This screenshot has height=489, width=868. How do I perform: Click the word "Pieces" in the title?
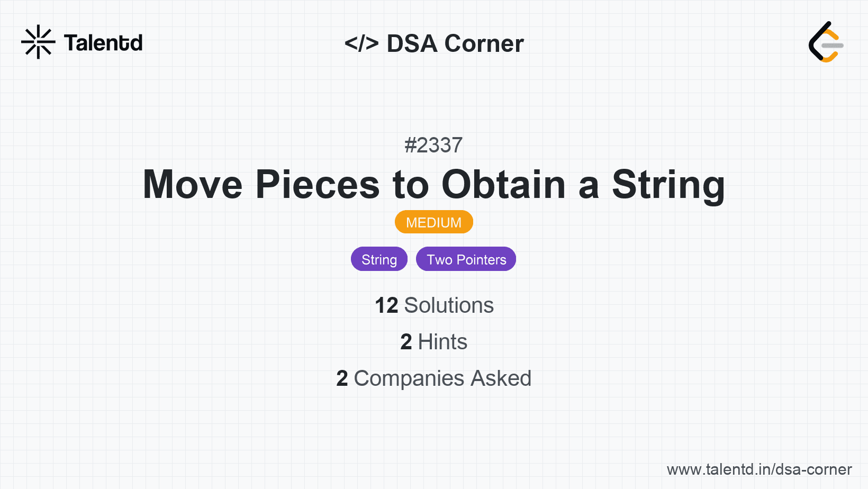point(317,184)
